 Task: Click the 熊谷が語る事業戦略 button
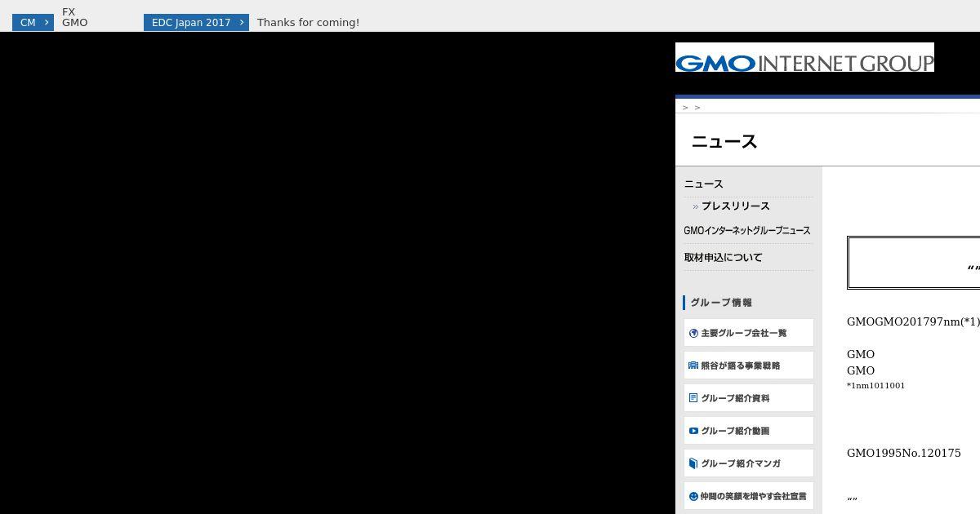(x=749, y=366)
